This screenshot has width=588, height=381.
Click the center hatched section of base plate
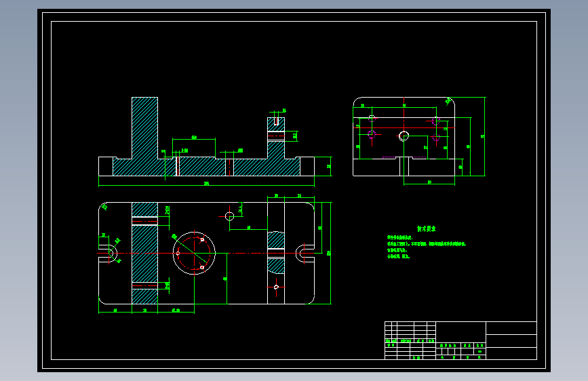tap(203, 167)
